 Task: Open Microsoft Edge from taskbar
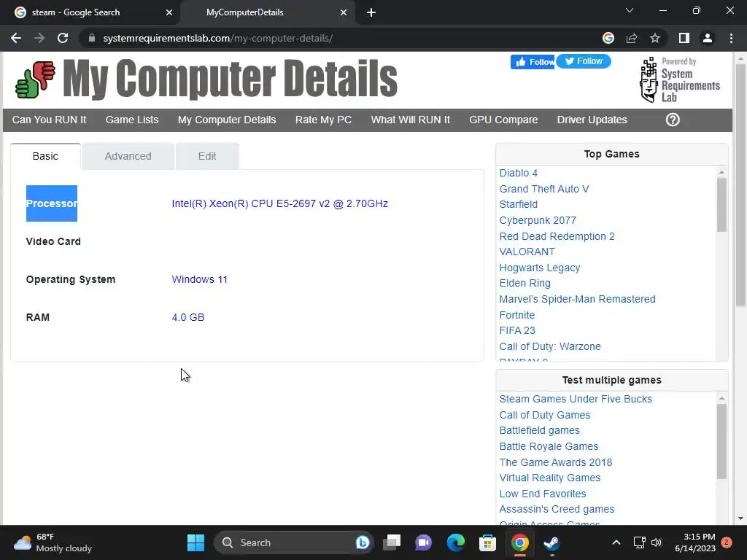point(455,542)
